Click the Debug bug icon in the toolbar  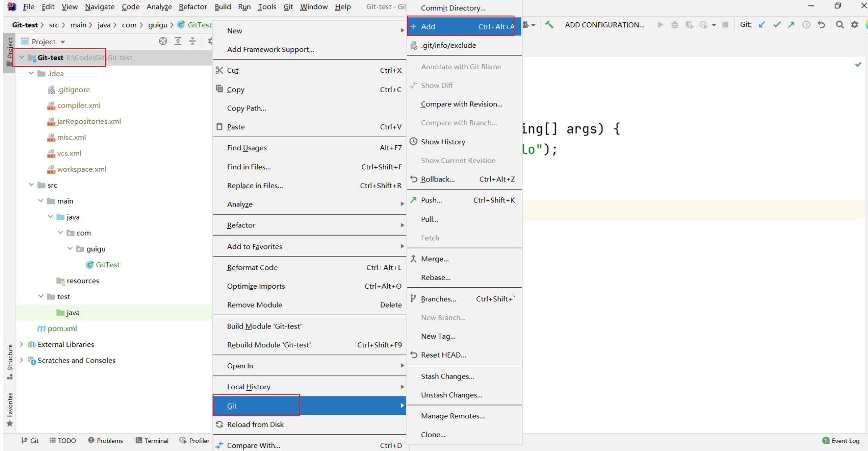point(675,25)
